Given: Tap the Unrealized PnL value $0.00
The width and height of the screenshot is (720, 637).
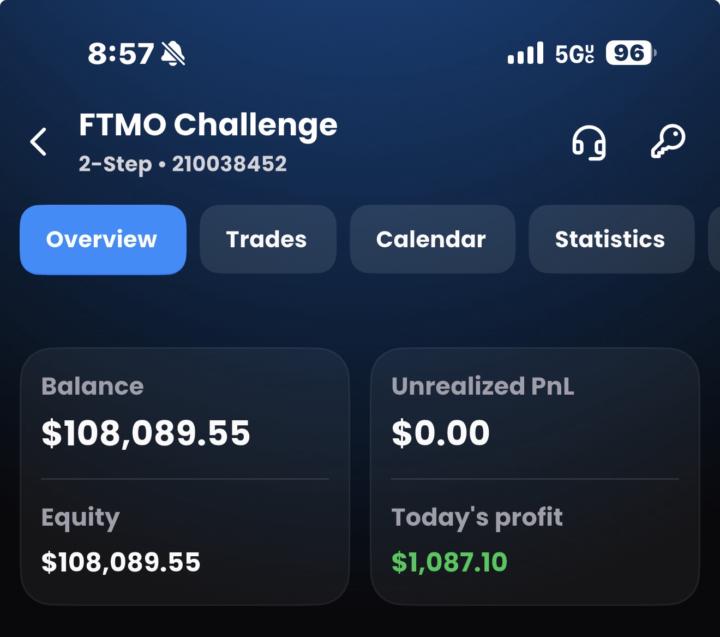Looking at the screenshot, I should click(x=440, y=433).
